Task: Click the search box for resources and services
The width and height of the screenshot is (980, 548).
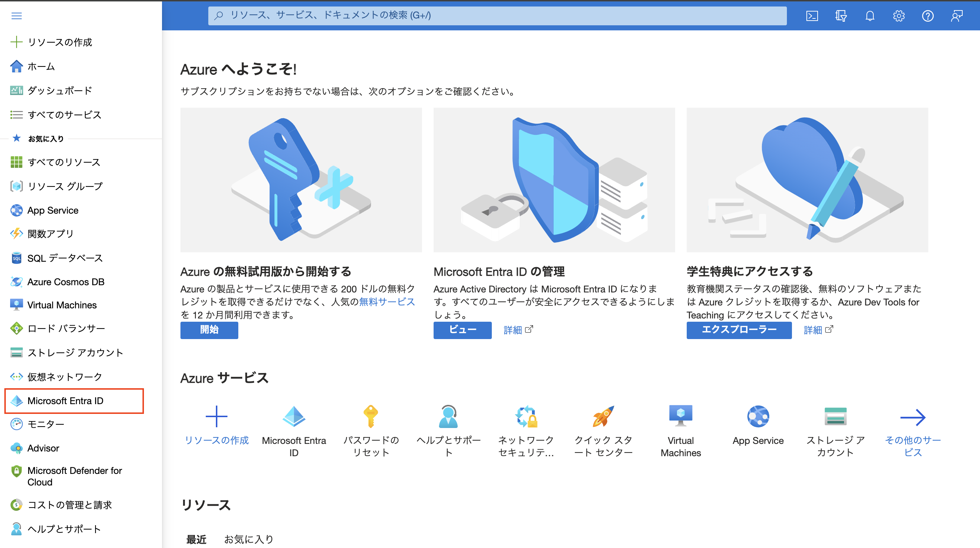Action: tap(497, 16)
